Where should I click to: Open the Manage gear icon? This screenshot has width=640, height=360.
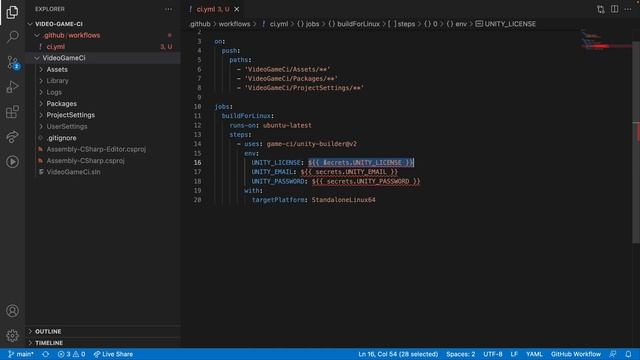tap(12, 336)
